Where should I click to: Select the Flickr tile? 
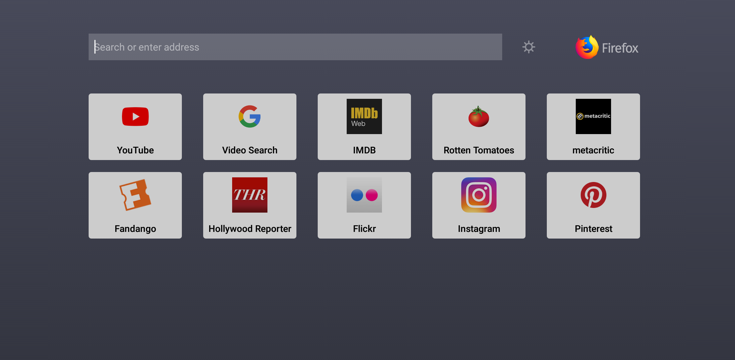(x=364, y=205)
